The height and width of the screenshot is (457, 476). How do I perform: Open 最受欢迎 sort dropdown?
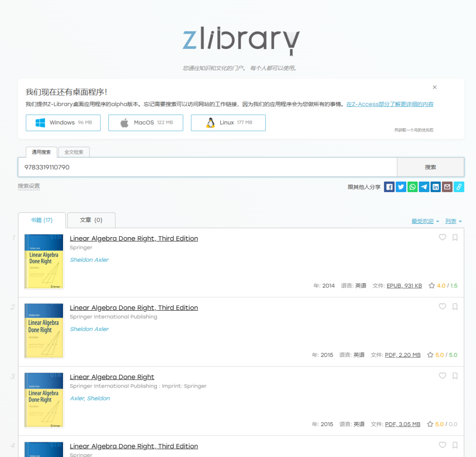click(425, 221)
